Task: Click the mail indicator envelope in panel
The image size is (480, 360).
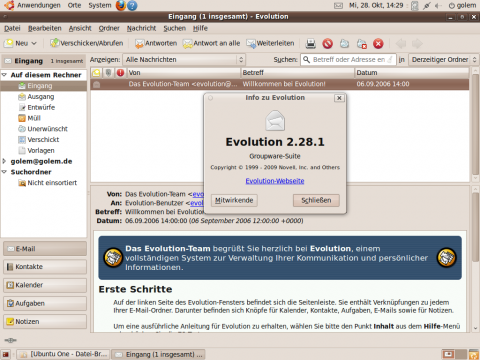Action: click(338, 5)
